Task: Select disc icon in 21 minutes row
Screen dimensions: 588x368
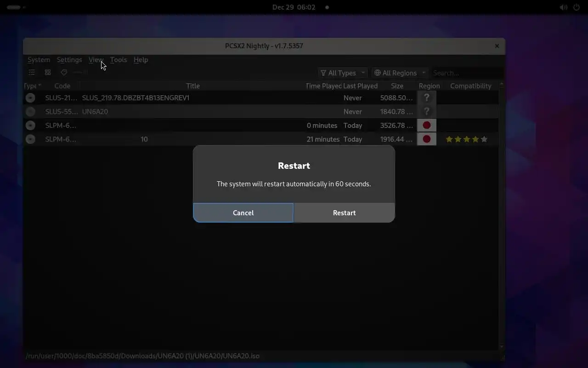Action: [30, 139]
